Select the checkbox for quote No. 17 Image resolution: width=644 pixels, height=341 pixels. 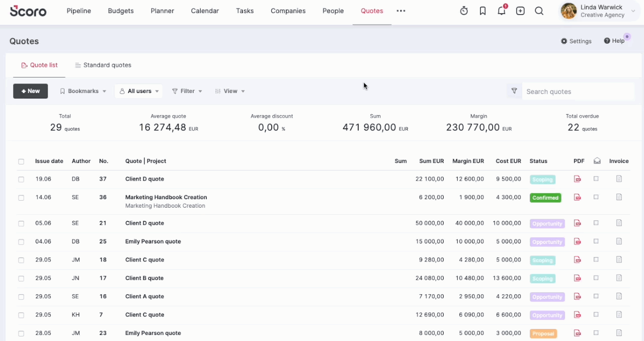pyautogui.click(x=21, y=279)
